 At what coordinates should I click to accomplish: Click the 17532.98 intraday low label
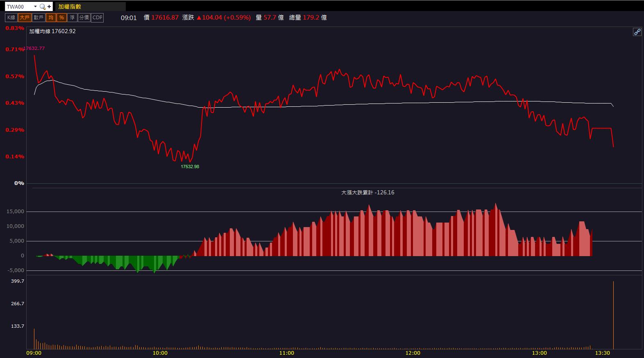(x=190, y=167)
